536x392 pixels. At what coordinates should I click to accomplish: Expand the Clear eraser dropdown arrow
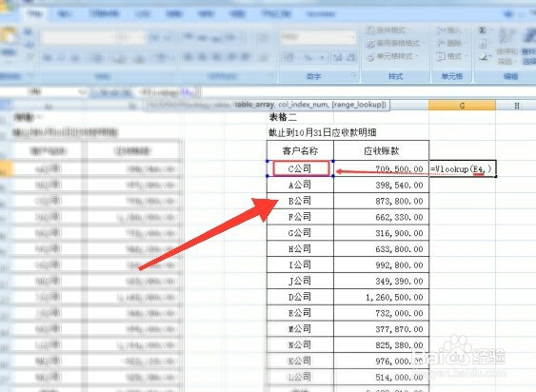point(491,57)
